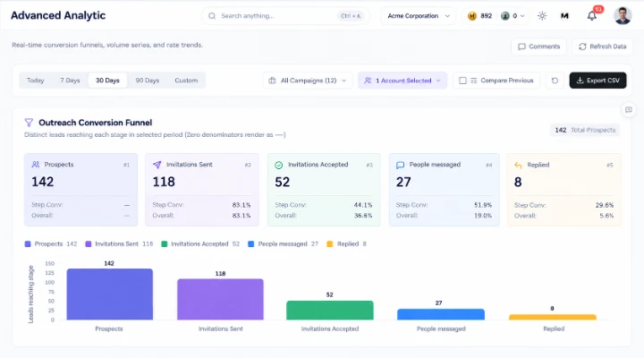Toggle Prospects legend color swatch
This screenshot has width=644, height=358.
pyautogui.click(x=28, y=243)
